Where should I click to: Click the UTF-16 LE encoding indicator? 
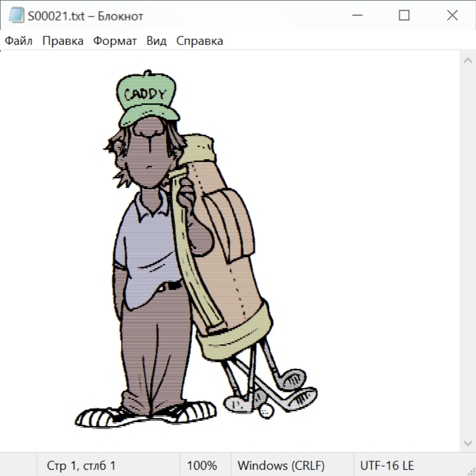[387, 465]
